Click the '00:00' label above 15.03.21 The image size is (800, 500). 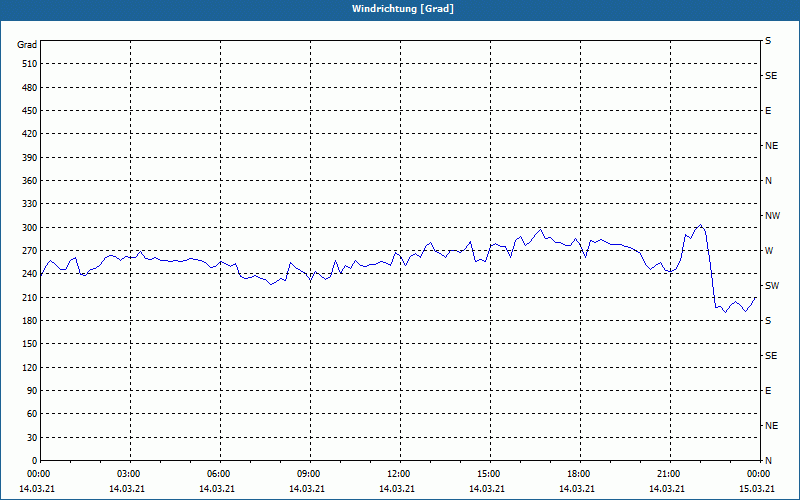[759, 474]
